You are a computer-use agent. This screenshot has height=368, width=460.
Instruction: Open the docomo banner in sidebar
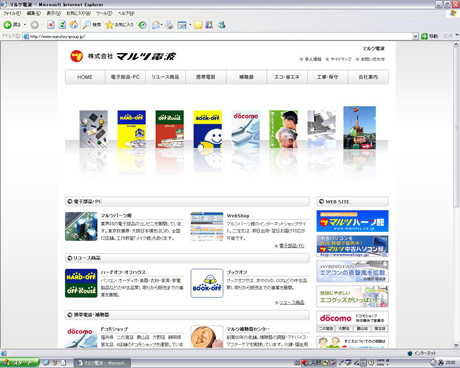coord(352,321)
